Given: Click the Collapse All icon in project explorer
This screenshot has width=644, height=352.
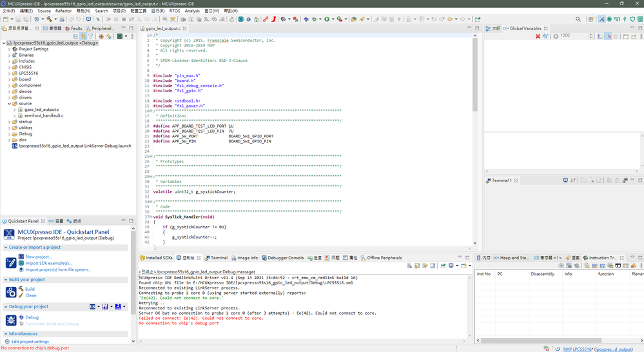Looking at the screenshot, I should click(75, 36).
